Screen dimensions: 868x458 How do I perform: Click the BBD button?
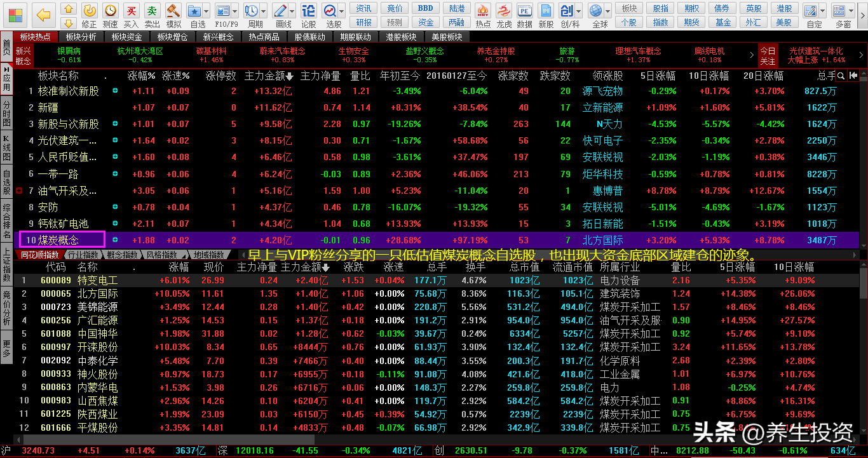[x=425, y=8]
